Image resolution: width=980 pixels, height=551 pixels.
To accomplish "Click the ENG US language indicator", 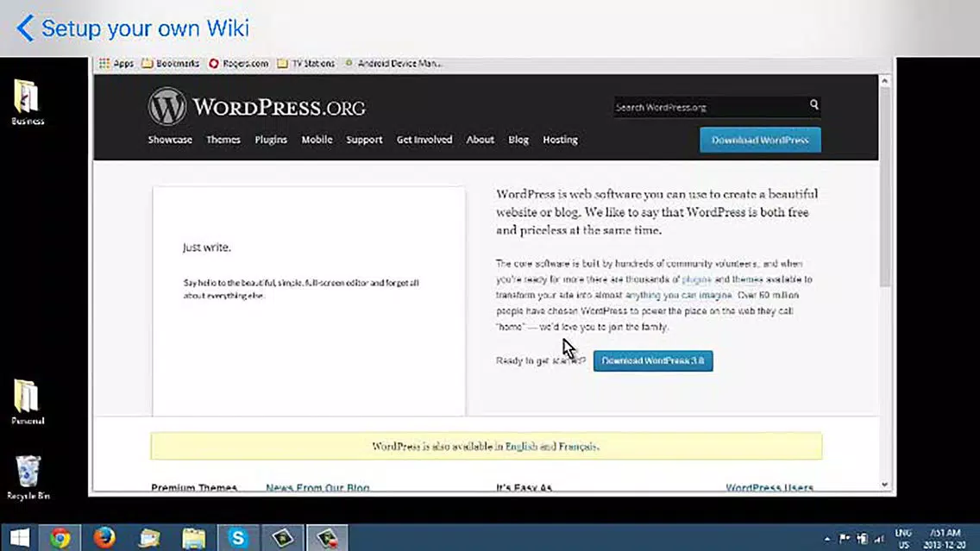I will click(x=903, y=539).
